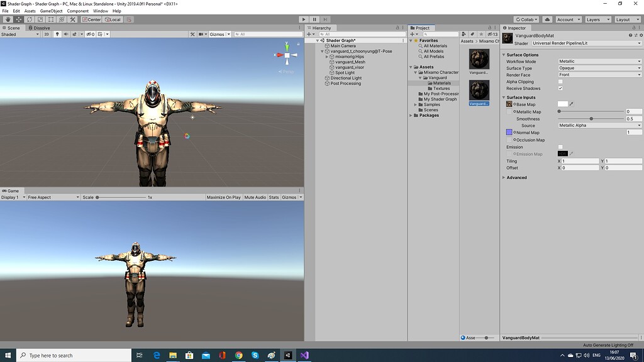644x362 pixels.
Task: Select the Rect Transform tool
Action: pos(51,19)
